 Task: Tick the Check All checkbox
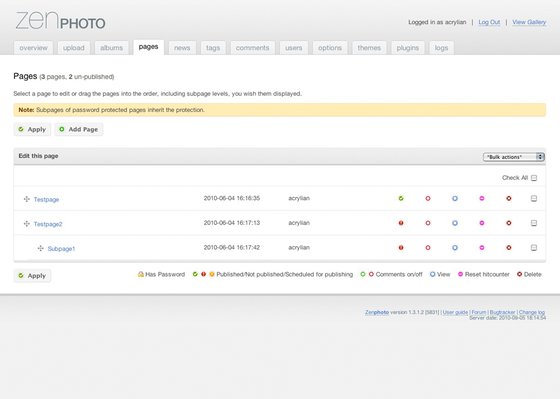[x=534, y=178]
